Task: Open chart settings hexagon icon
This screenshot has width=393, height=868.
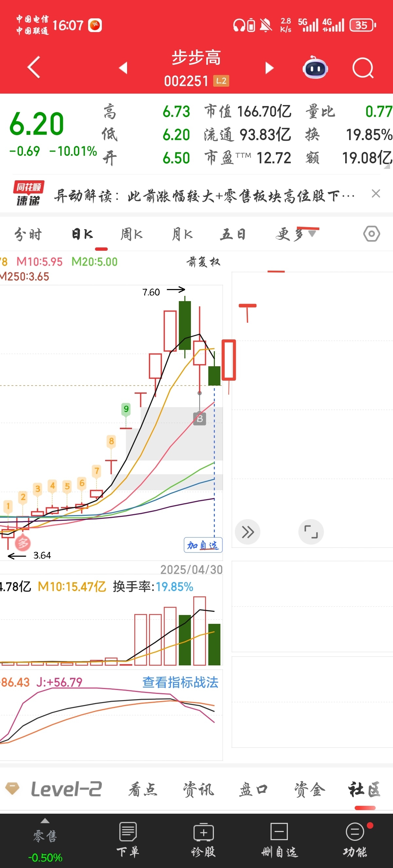Action: coord(372,234)
